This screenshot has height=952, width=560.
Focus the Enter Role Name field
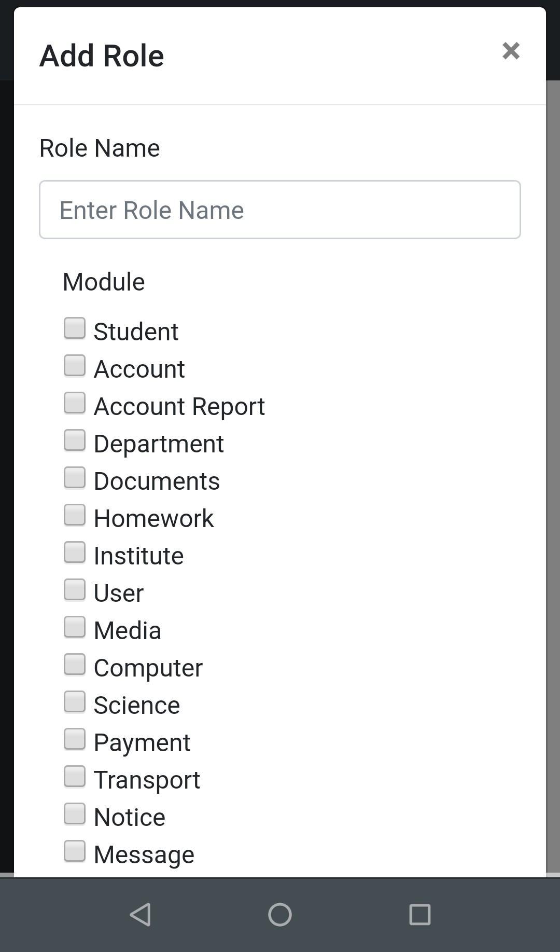point(280,210)
